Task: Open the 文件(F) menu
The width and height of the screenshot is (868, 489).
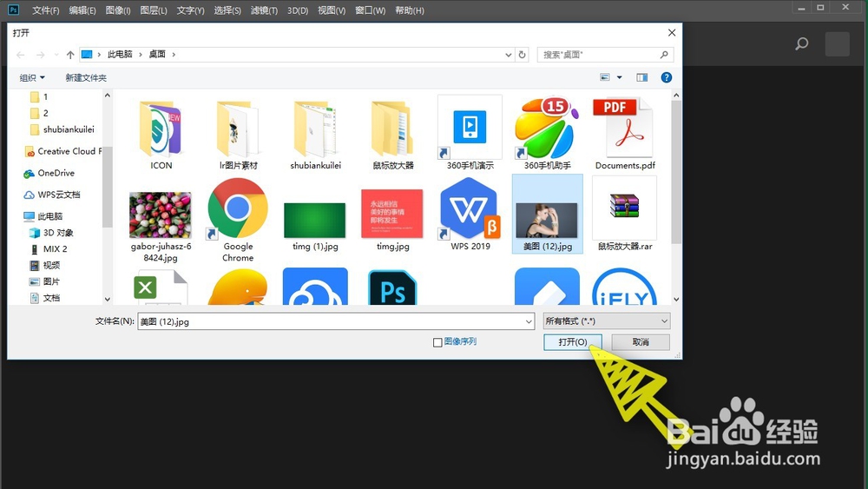Action: point(45,10)
